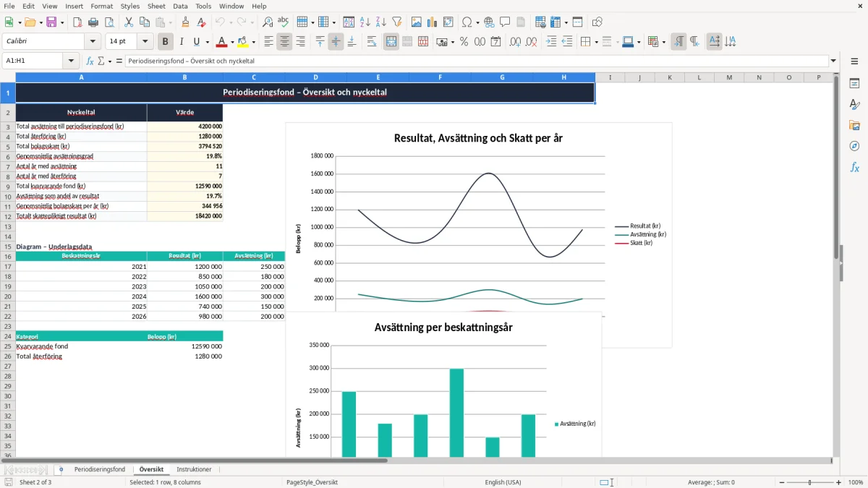The image size is (868, 488).
Task: Expand the formula bar dropdown arrow
Action: tap(834, 61)
